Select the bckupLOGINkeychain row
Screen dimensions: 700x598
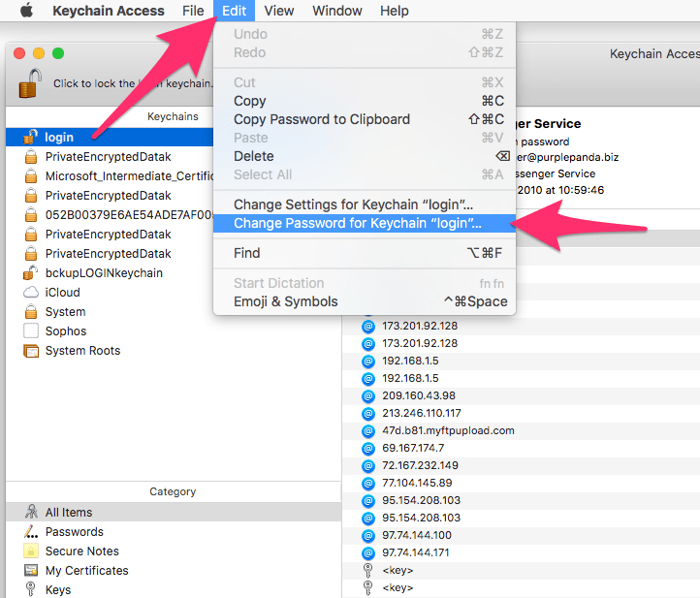(x=110, y=272)
